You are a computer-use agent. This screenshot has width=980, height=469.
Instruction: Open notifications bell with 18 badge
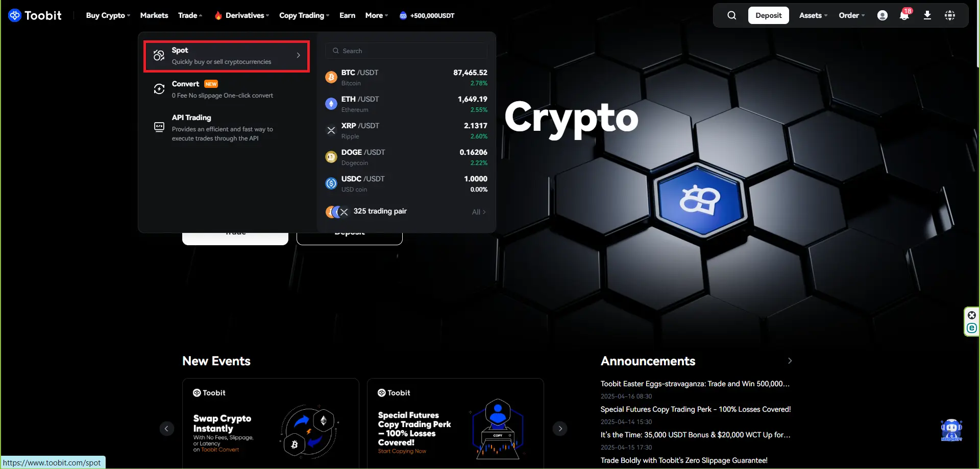tap(904, 15)
